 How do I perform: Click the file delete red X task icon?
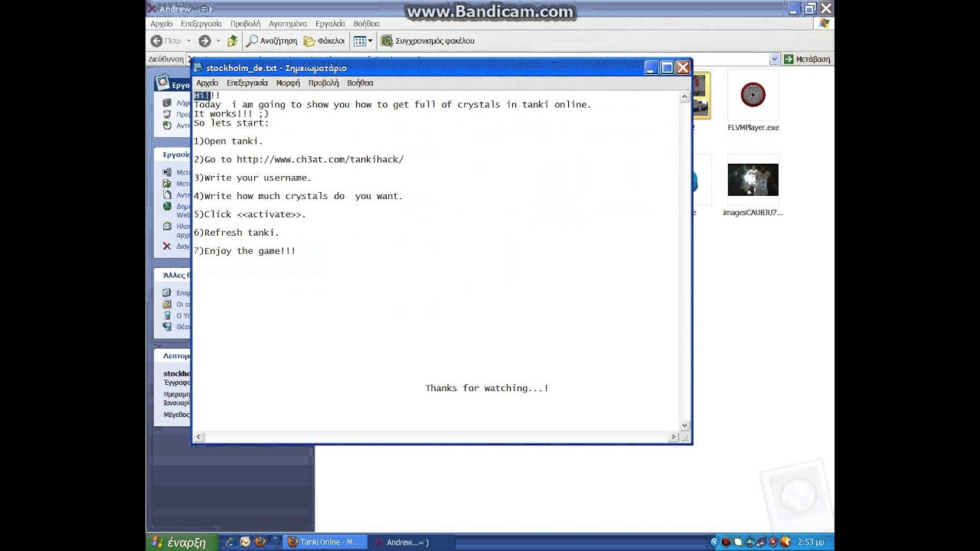coord(167,246)
